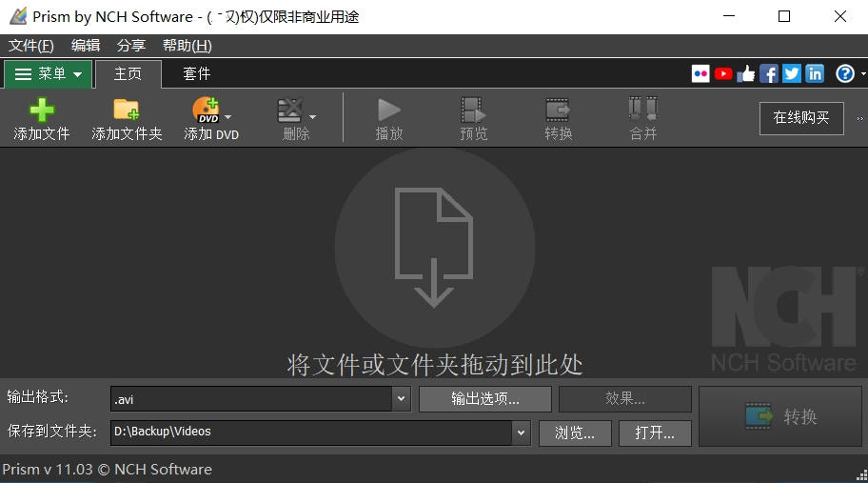The image size is (868, 483).
Task: Click the 'Prism v 11.03 © NCH Software' status text
Action: point(107,469)
